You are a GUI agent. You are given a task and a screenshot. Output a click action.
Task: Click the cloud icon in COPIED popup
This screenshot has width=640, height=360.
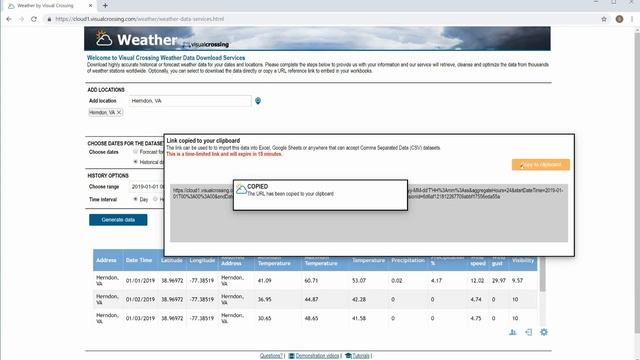point(241,189)
